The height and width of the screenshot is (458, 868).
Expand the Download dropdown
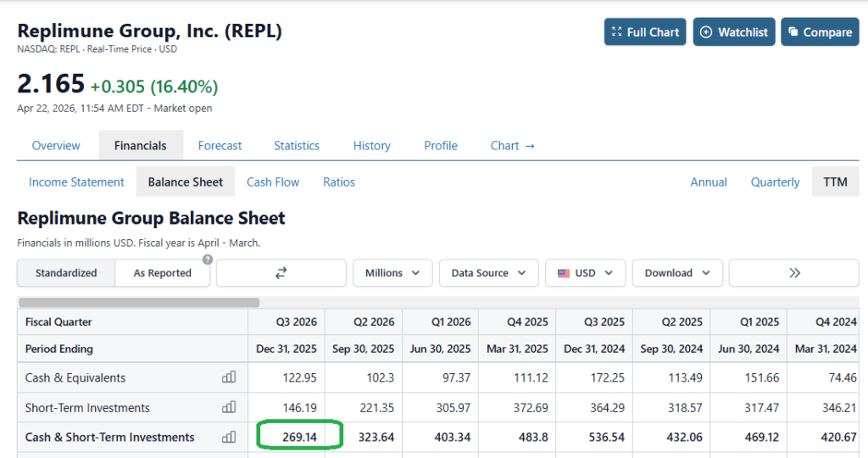pos(676,273)
